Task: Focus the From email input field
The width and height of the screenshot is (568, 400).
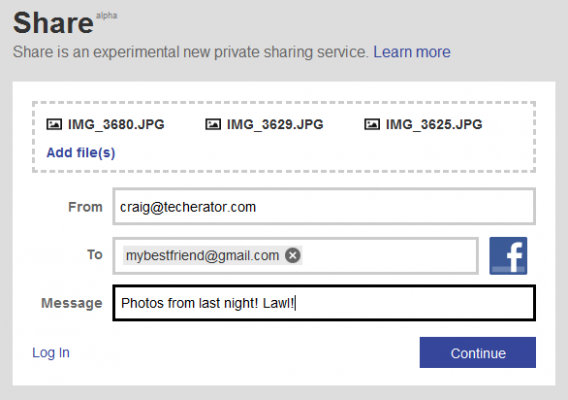Action: click(324, 207)
